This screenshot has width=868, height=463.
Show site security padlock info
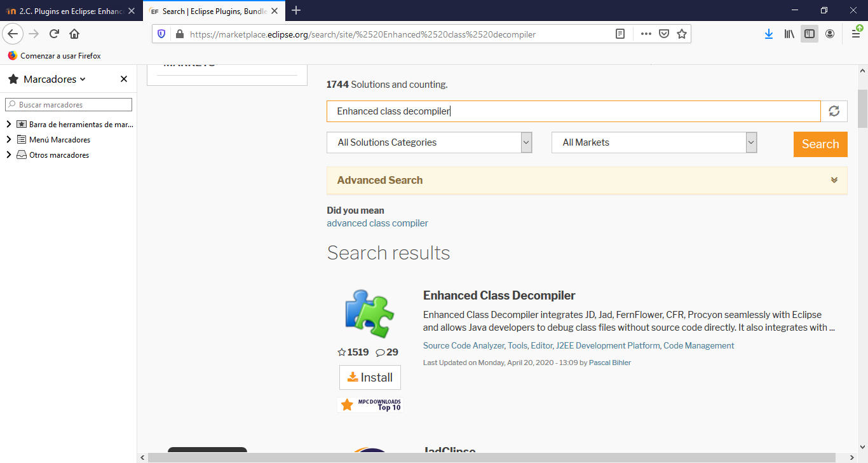pos(179,34)
